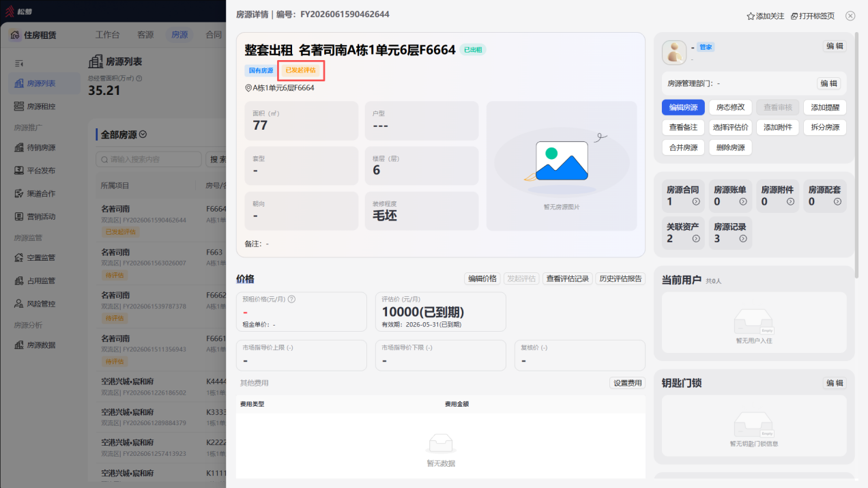The height and width of the screenshot is (488, 868).
Task: Open 房源账单 card arrow
Action: [743, 201]
